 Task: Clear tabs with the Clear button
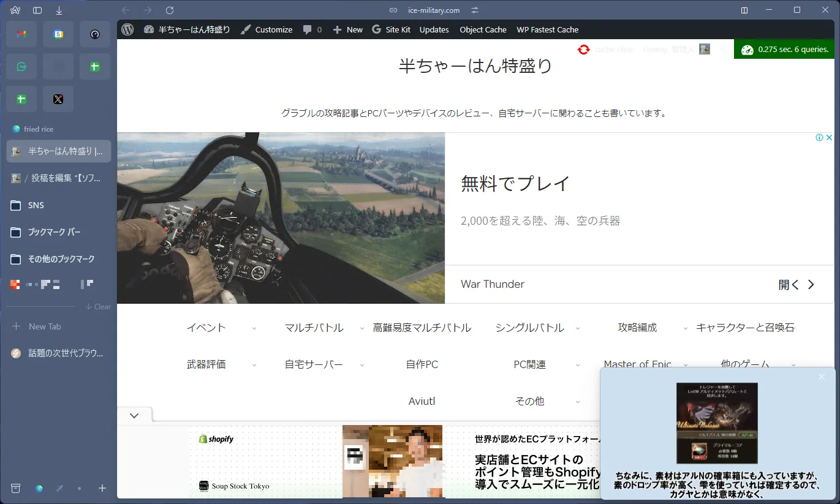tap(99, 307)
